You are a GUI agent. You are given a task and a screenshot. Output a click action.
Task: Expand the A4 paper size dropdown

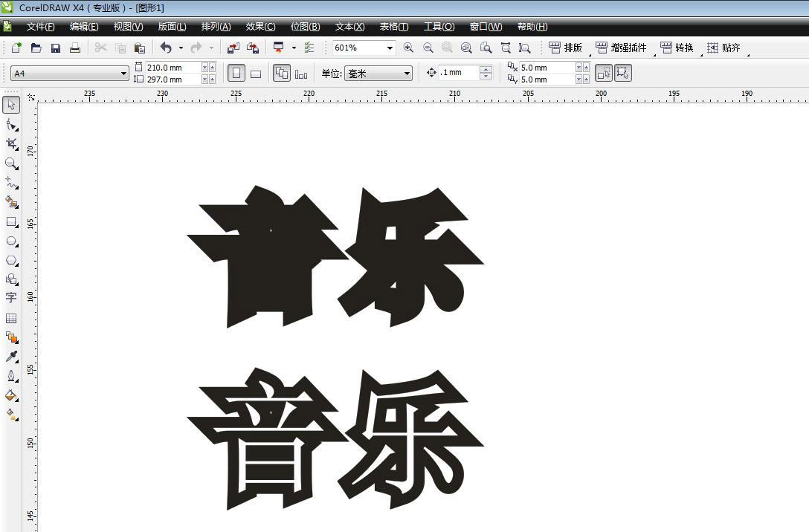[123, 74]
